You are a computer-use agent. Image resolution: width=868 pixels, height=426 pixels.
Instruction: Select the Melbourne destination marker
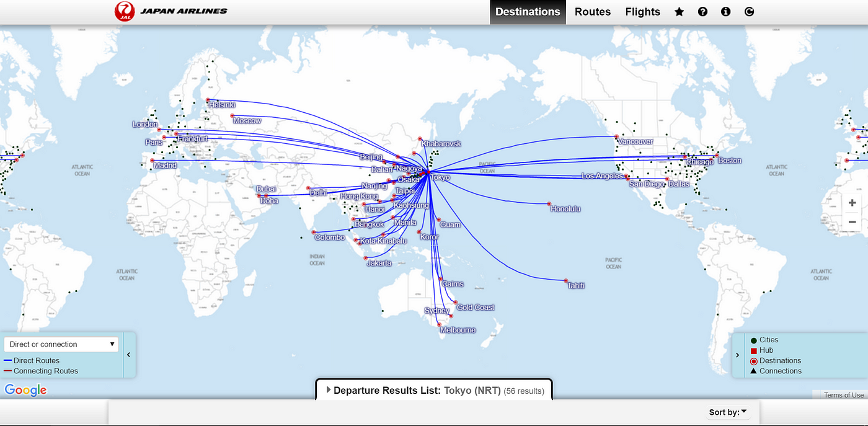coord(440,325)
